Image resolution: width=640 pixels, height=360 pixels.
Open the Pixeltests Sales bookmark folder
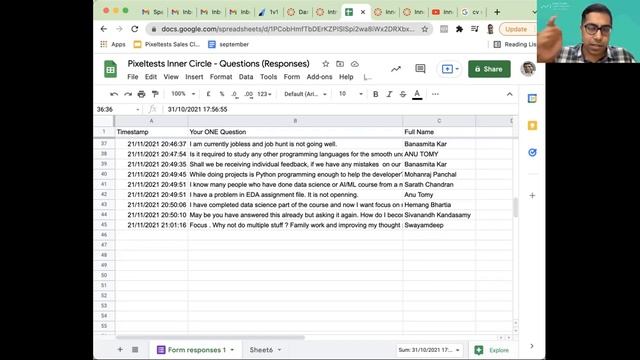pyautogui.click(x=167, y=44)
